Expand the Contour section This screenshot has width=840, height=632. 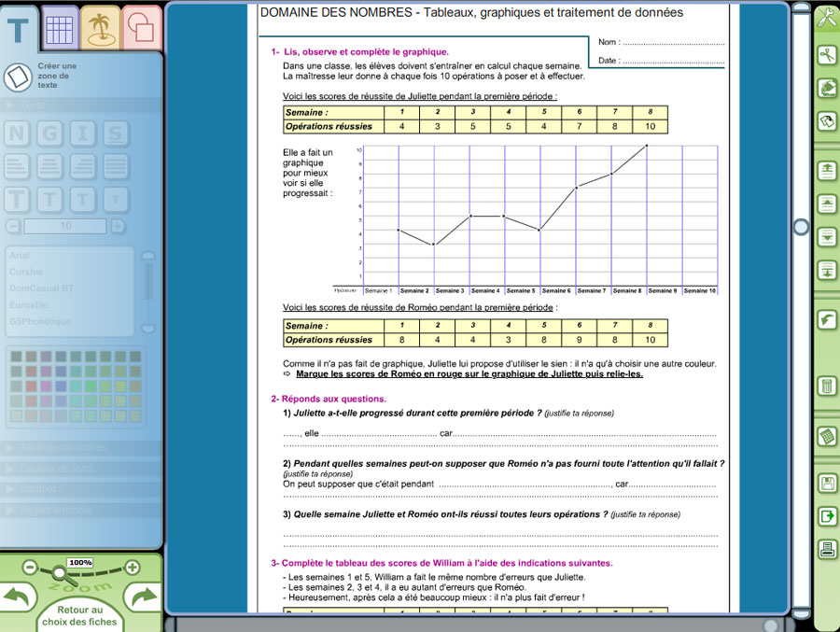(47, 488)
